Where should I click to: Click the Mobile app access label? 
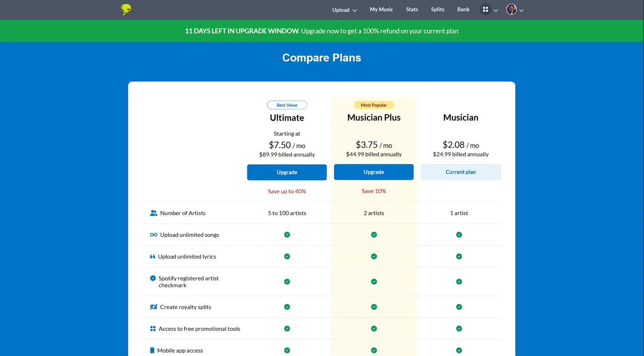[x=180, y=351]
